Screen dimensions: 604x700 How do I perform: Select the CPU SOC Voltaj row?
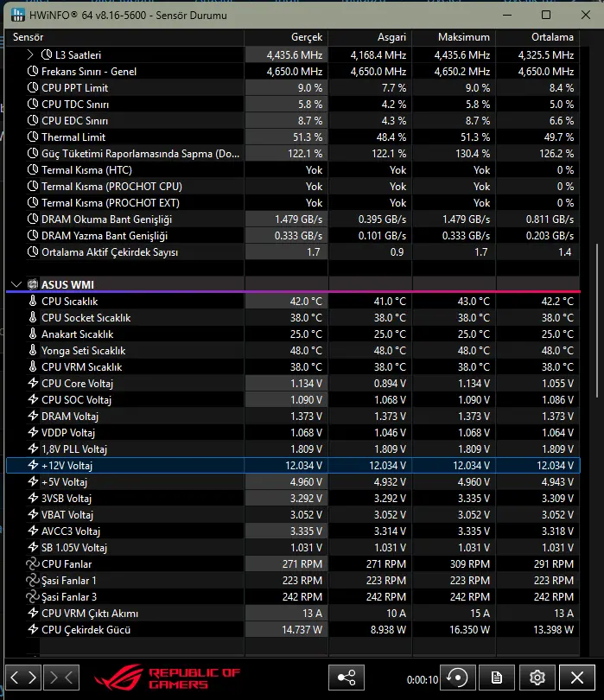click(x=293, y=399)
